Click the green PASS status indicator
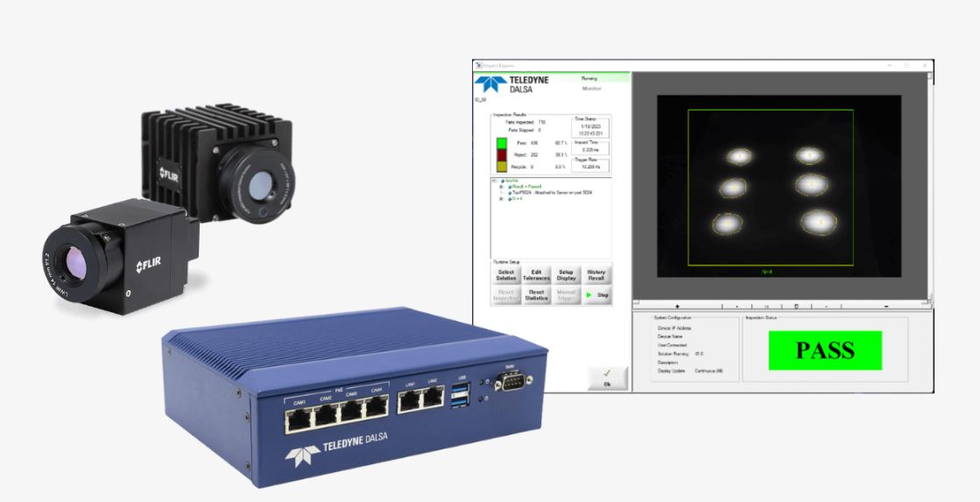980x502 pixels. [x=825, y=350]
